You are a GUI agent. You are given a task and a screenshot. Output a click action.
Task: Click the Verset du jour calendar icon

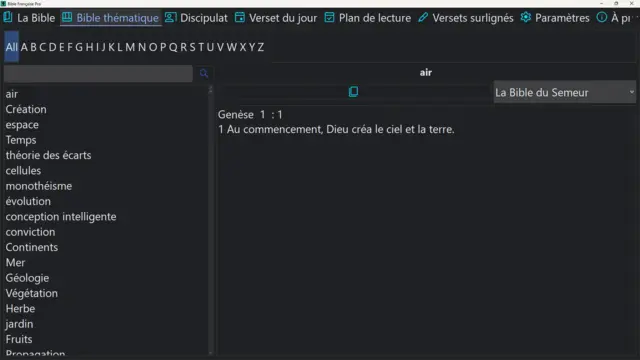[240, 18]
